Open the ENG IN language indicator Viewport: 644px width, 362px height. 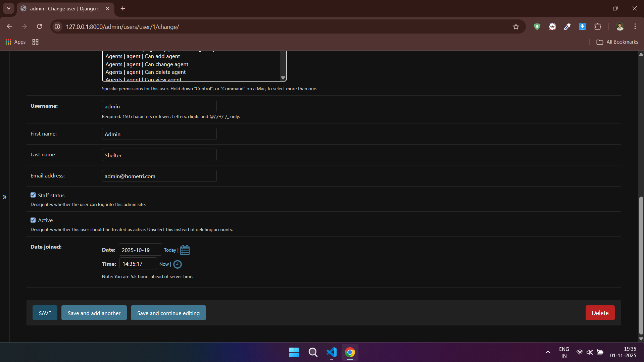[564, 352]
